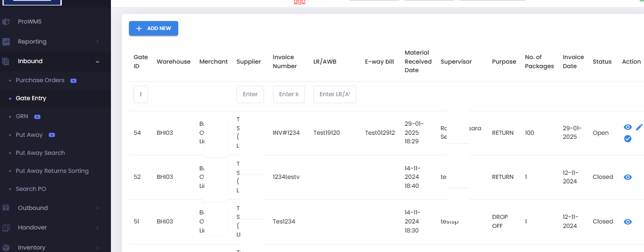This screenshot has height=252, width=644.
Task: Expand the Outbound menu chevron
Action: point(97,208)
